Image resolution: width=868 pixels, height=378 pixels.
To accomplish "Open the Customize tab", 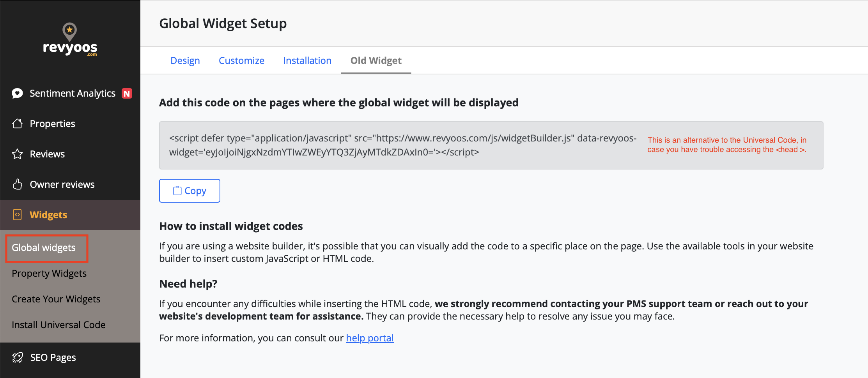I will click(x=241, y=61).
